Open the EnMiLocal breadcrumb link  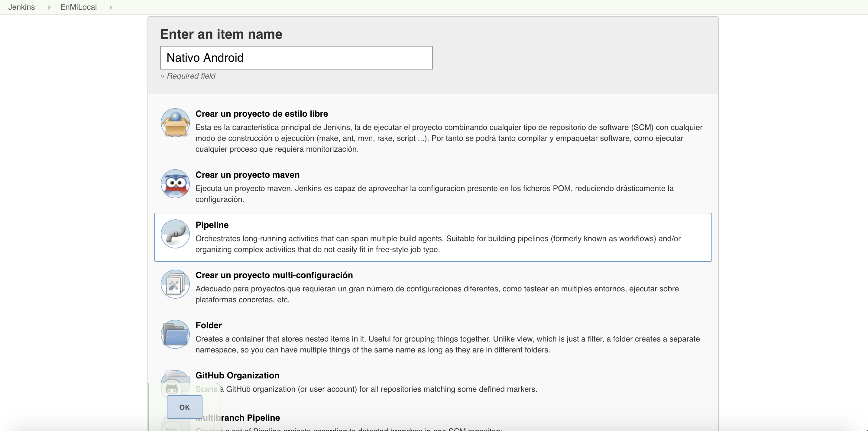coord(79,7)
